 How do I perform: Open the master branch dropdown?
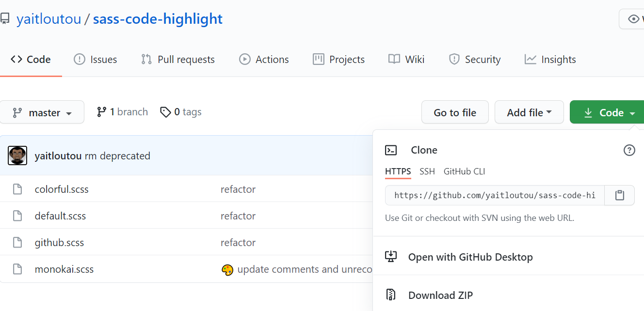[42, 112]
